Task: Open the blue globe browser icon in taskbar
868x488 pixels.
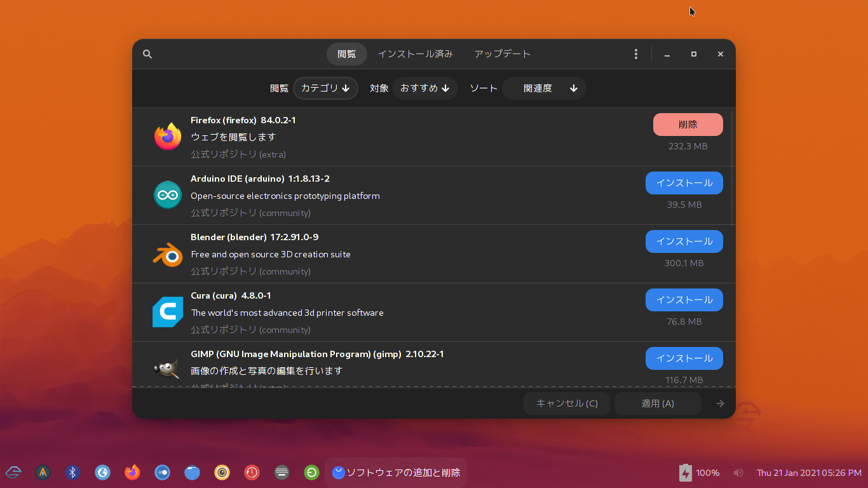Action: coord(102,472)
